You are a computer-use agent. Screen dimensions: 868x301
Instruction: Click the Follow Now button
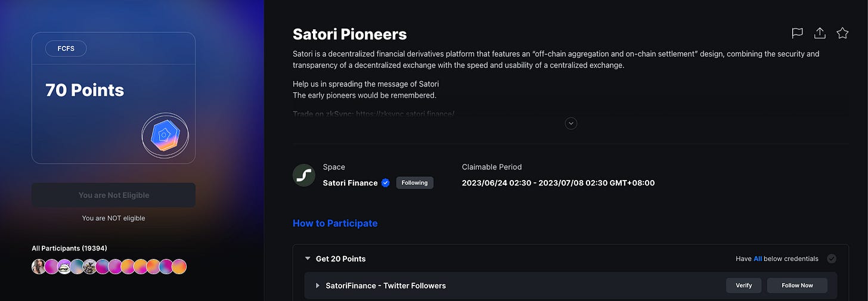pos(797,286)
